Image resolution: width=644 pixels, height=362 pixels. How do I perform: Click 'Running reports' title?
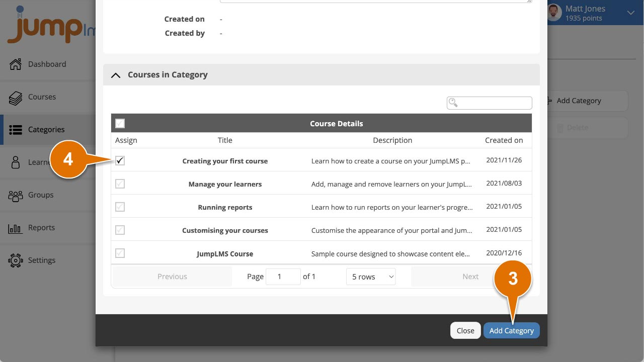[x=225, y=207]
